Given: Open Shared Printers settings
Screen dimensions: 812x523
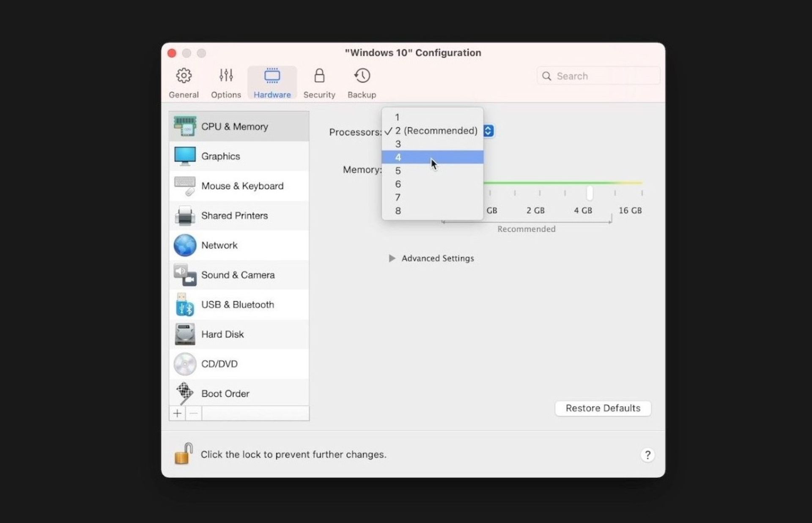Looking at the screenshot, I should click(234, 216).
